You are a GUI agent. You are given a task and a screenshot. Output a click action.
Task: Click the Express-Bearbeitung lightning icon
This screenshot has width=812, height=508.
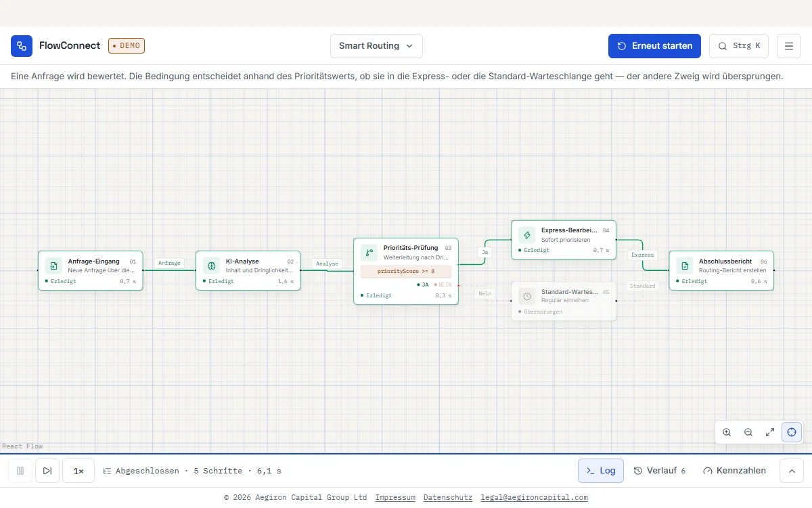coord(526,234)
